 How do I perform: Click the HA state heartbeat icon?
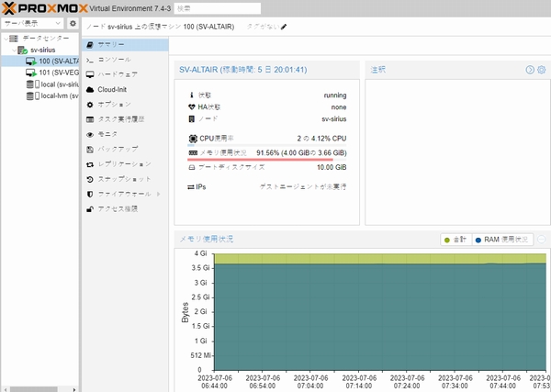(192, 106)
